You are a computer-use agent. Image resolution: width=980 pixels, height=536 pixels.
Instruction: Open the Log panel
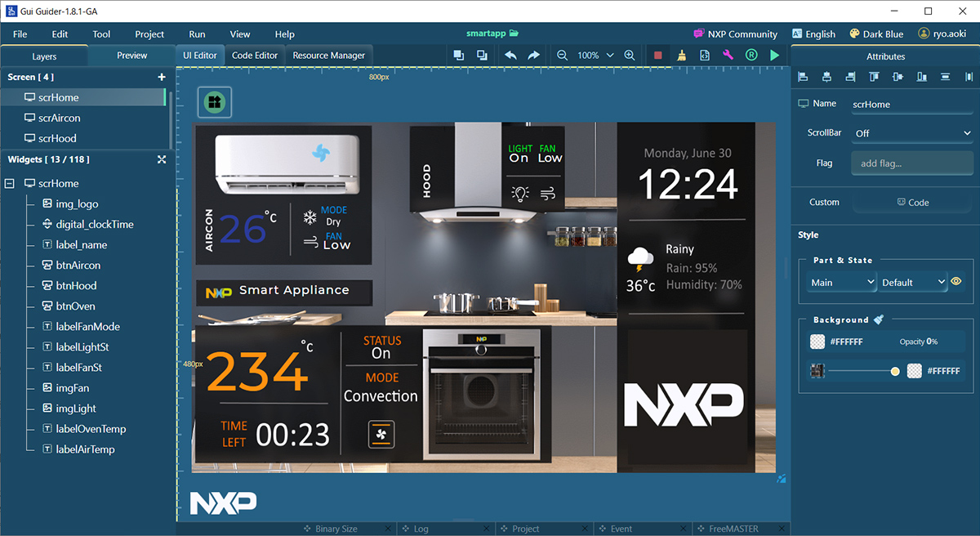pyautogui.click(x=414, y=529)
